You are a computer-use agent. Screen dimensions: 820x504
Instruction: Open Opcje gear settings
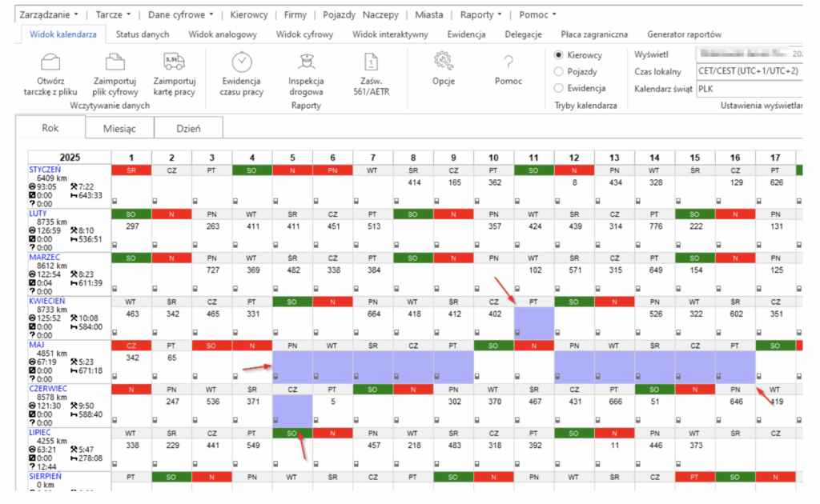[x=444, y=62]
